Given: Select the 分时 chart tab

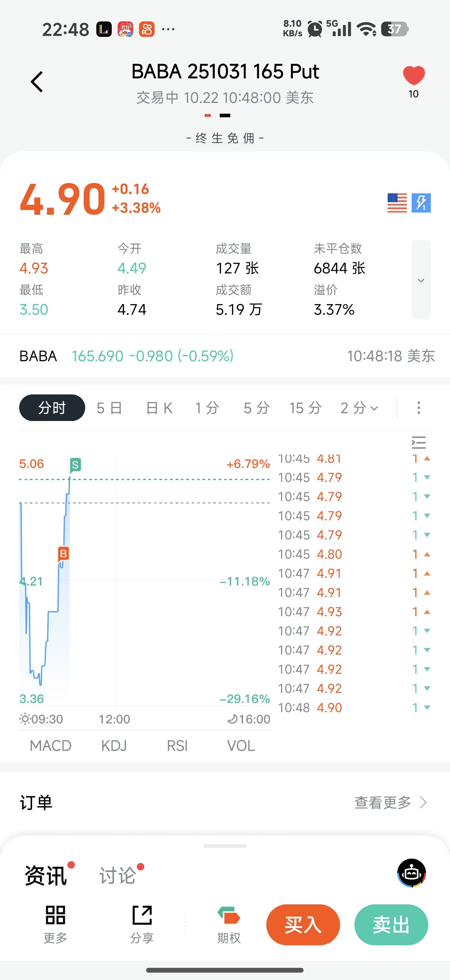Looking at the screenshot, I should pos(52,408).
